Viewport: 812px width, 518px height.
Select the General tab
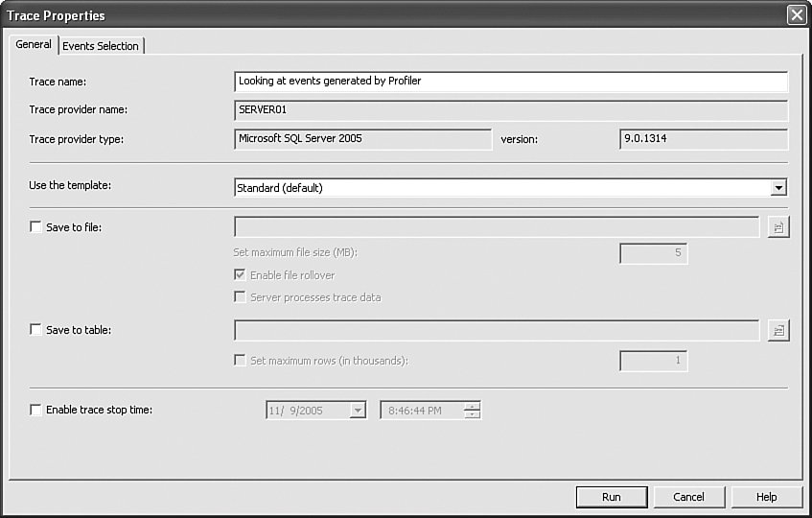coord(34,45)
